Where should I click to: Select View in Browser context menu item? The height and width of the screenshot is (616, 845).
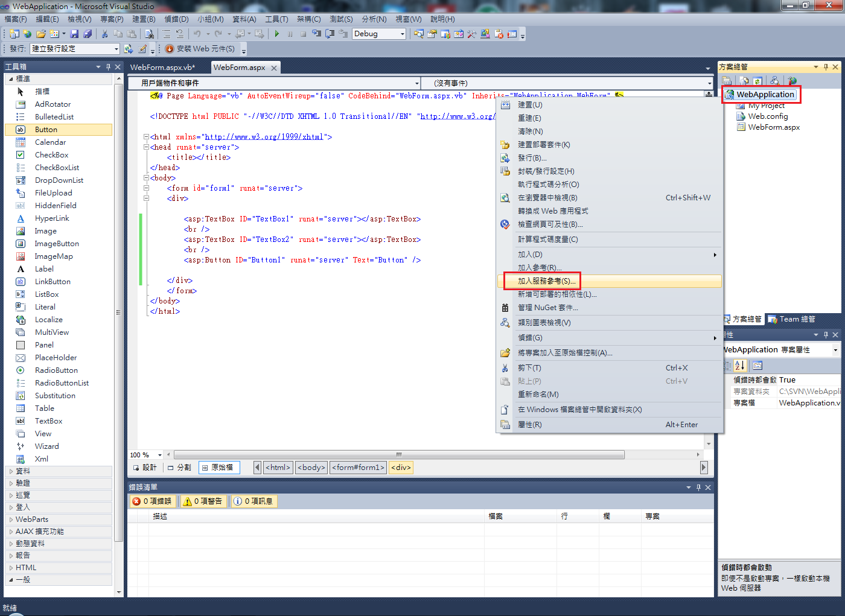(609, 198)
